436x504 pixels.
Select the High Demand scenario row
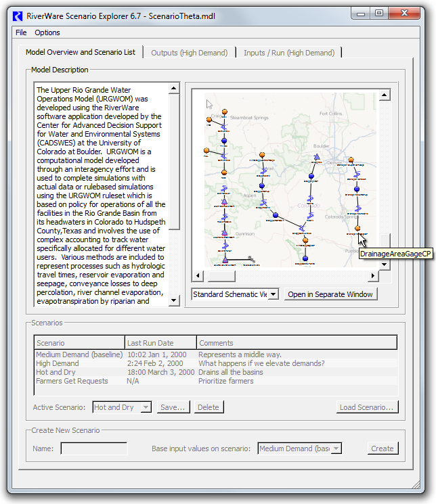click(216, 363)
